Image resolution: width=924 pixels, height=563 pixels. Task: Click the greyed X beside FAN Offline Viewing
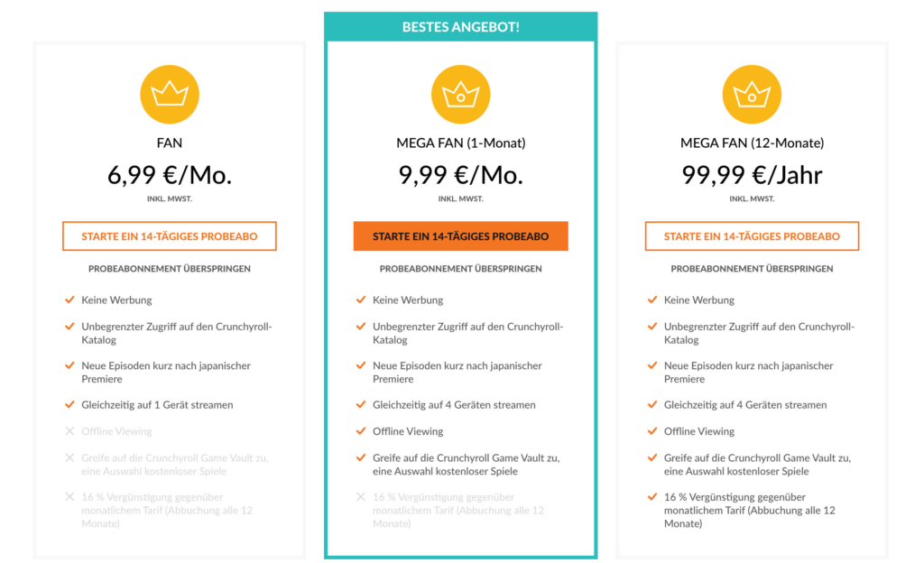pos(69,431)
